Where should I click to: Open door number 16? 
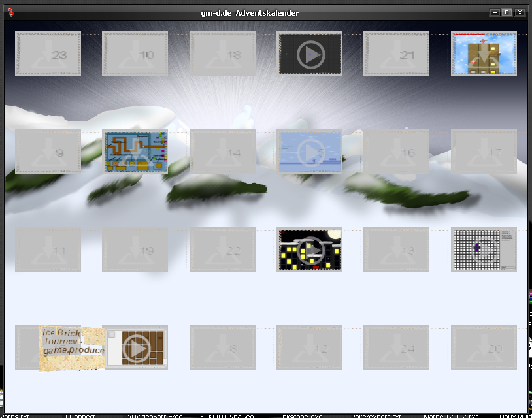[396, 152]
